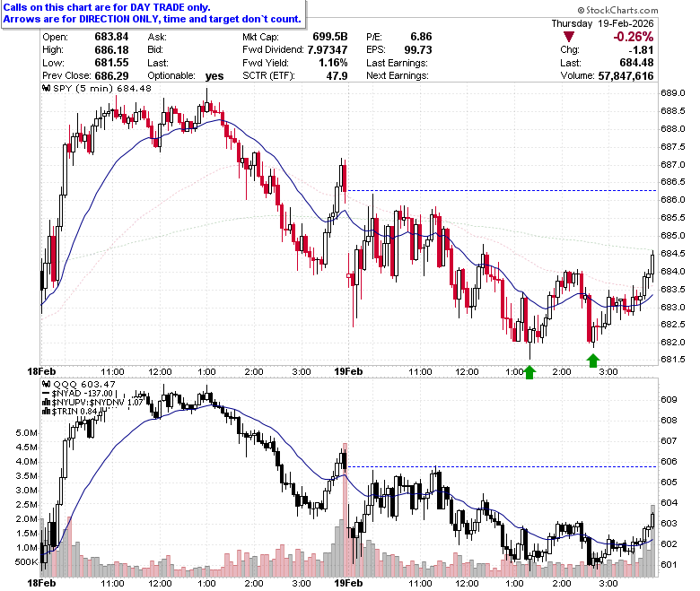The height and width of the screenshot is (591, 700).
Task: Click the Volume 57,847,616 figure
Action: (626, 76)
